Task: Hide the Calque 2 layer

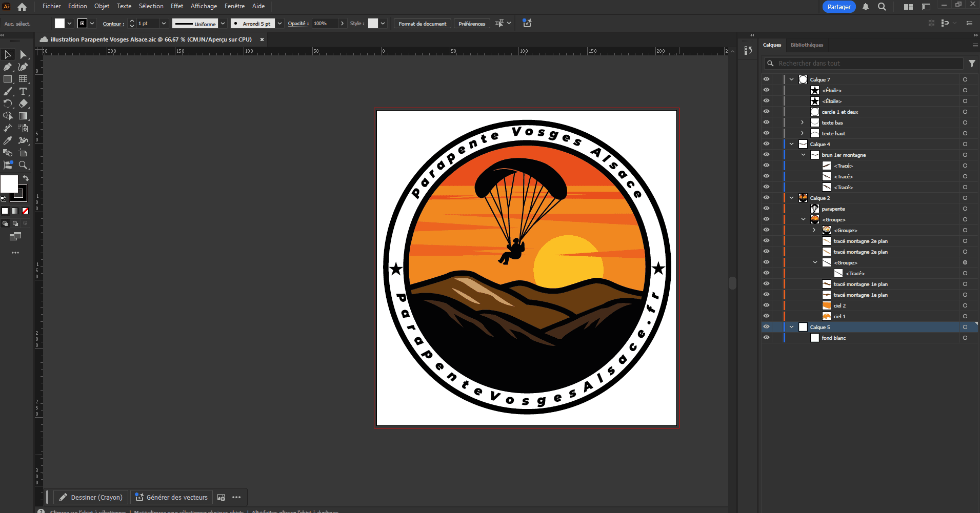Action: 766,198
